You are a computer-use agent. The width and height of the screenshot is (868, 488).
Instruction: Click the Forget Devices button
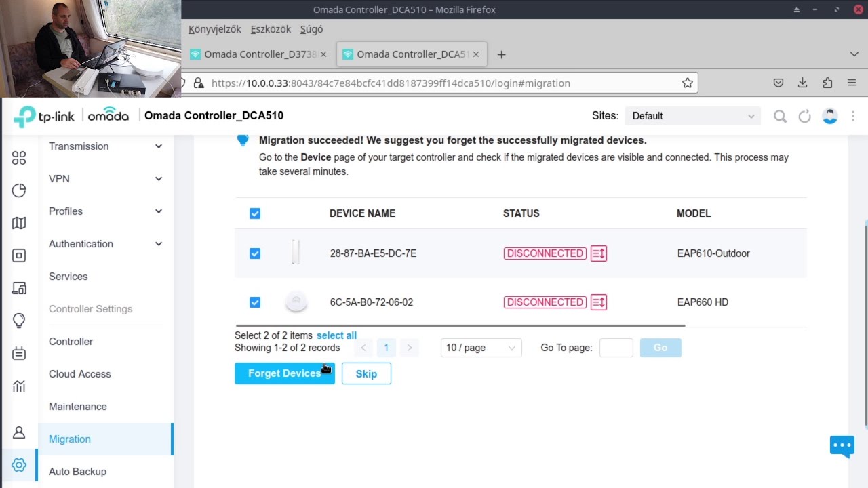pyautogui.click(x=285, y=373)
